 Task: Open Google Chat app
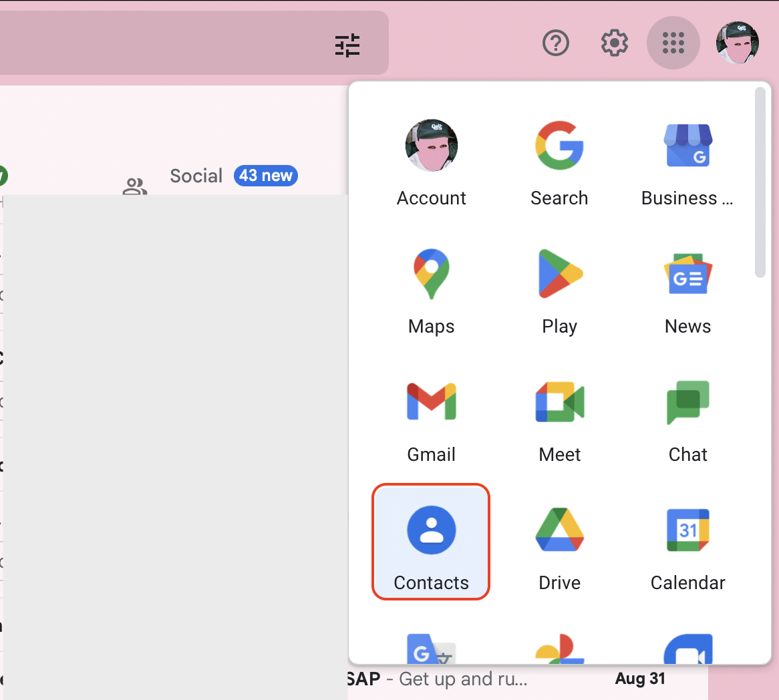coord(687,420)
